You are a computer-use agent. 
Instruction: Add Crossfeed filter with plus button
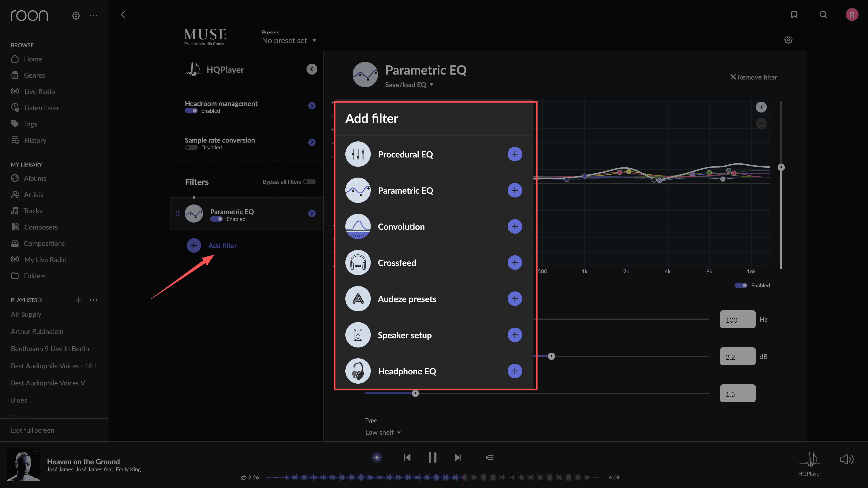pos(514,262)
